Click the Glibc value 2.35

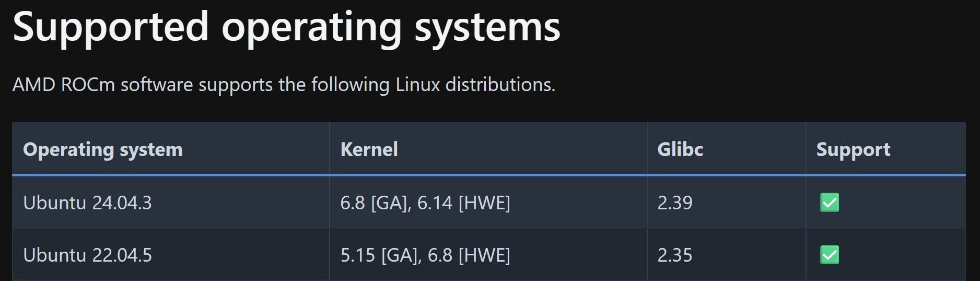coord(674,255)
